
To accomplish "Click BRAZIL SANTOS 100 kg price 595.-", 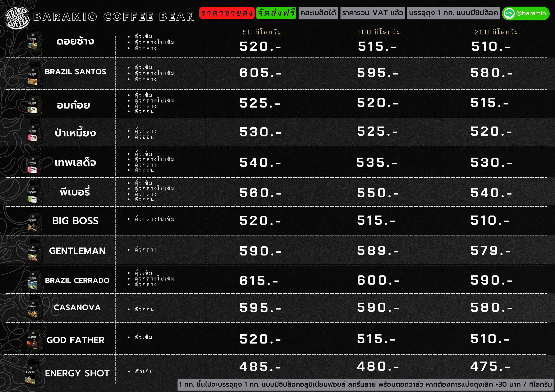I will tap(378, 73).
